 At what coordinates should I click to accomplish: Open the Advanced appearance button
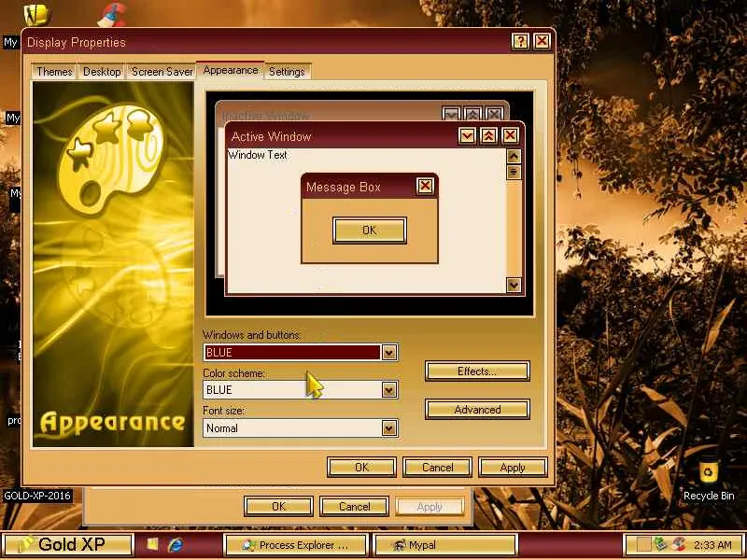[x=477, y=410]
